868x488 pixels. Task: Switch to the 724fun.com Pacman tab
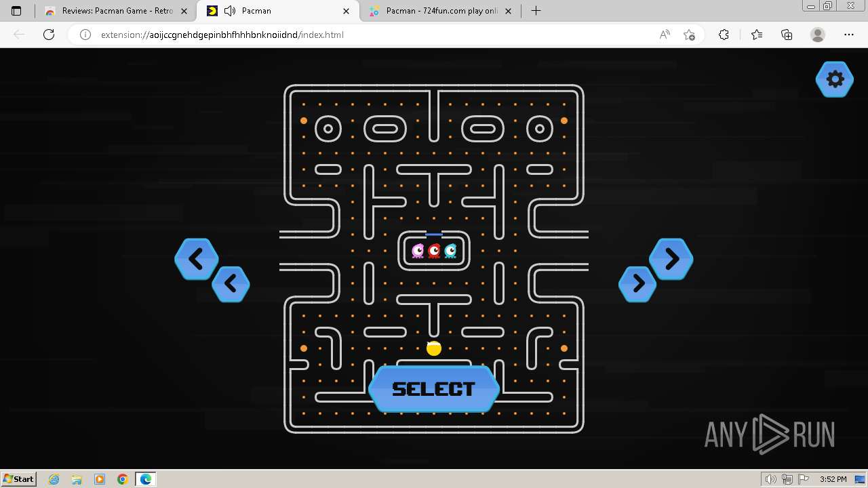441,11
